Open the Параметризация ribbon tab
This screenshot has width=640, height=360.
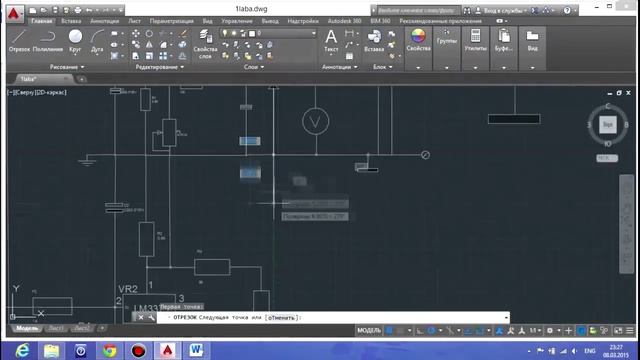click(171, 21)
